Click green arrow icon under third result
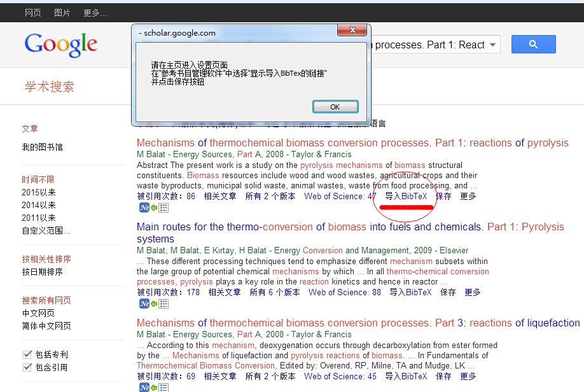 point(154,388)
